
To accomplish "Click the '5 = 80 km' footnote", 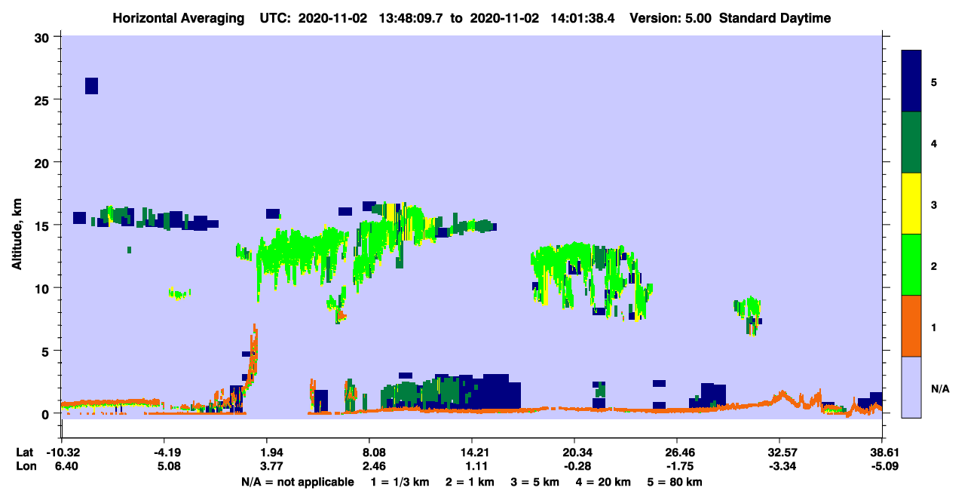I will [675, 482].
